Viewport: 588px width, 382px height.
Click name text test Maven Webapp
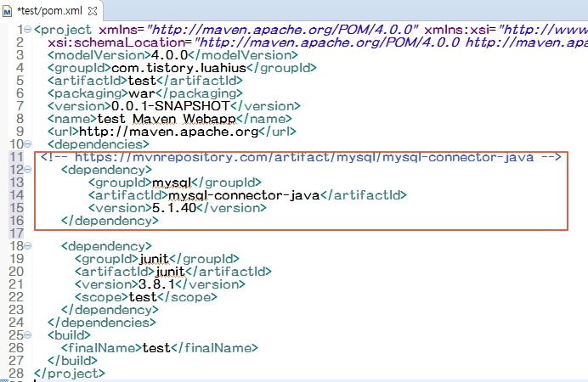pyautogui.click(x=167, y=119)
